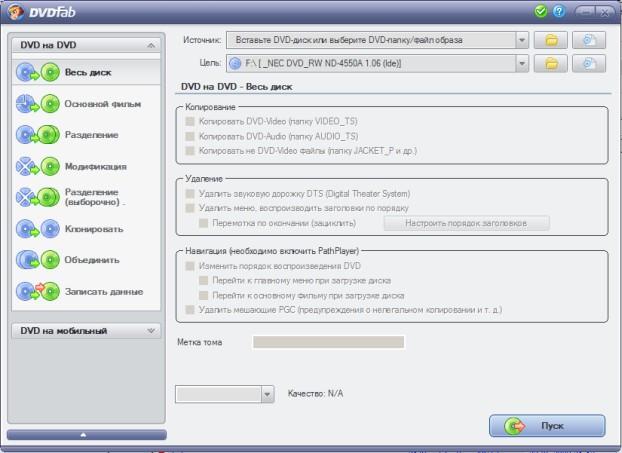Open source folder browse icon in Источник row
This screenshot has width=622, height=453.
(551, 40)
